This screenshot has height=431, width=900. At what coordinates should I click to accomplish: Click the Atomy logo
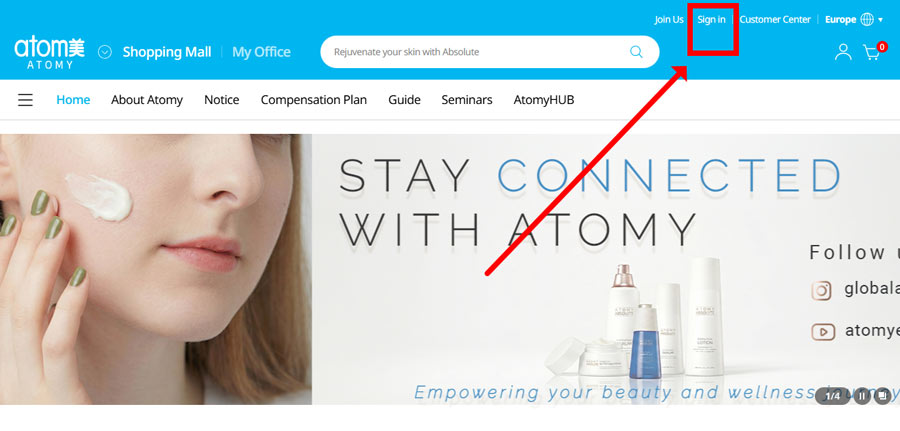49,53
